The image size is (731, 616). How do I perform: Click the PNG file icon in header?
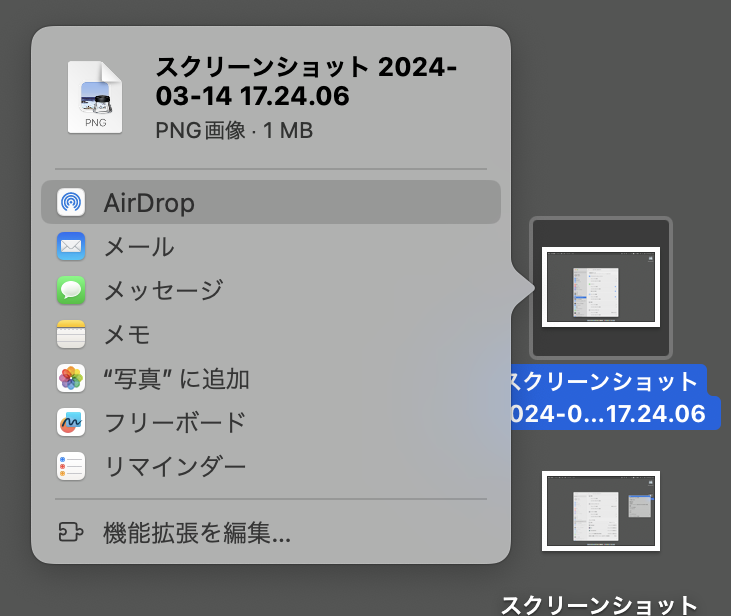coord(95,97)
